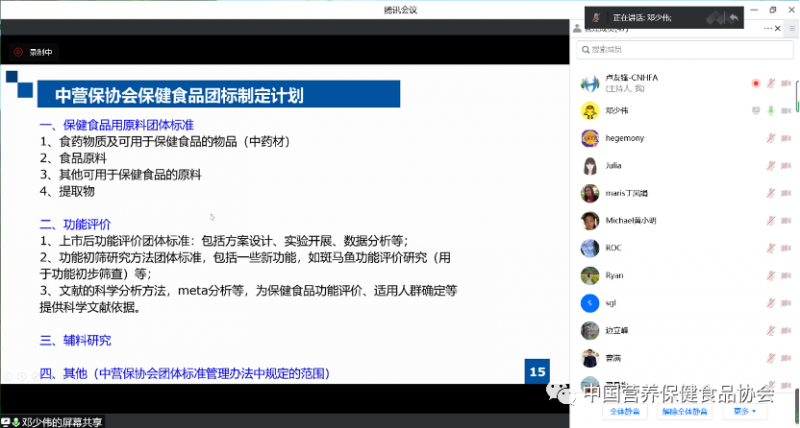This screenshot has width=800, height=428.
Task: Click Michael's muted microphone icon
Action: tap(771, 221)
